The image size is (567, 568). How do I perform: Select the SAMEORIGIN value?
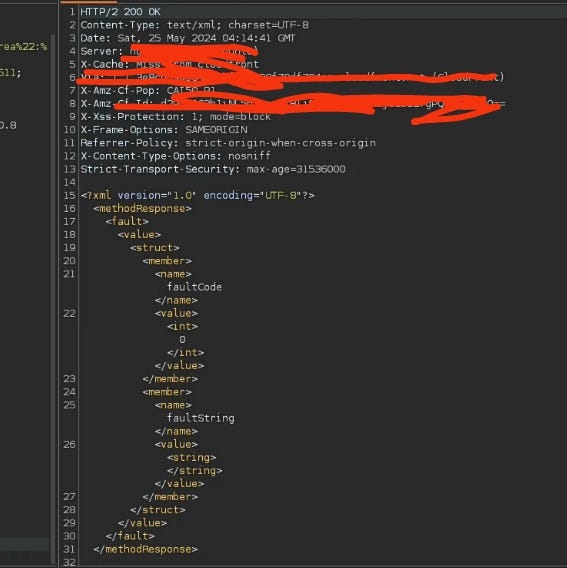click(216, 130)
